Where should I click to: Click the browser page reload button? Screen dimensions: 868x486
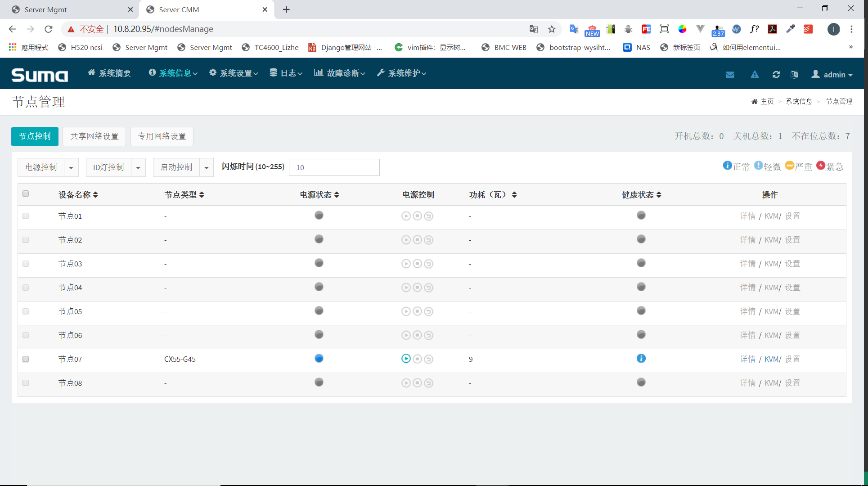(49, 29)
